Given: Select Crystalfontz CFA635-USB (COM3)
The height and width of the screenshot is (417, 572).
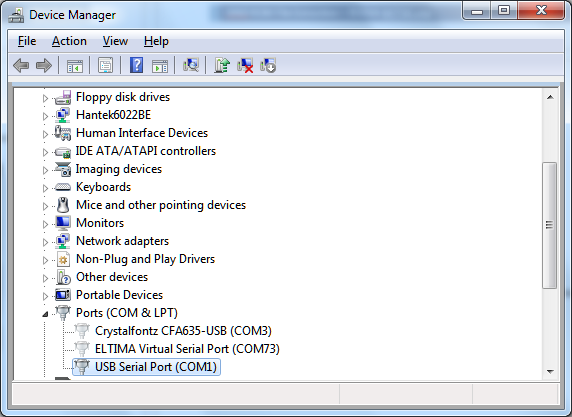Looking at the screenshot, I should [x=183, y=331].
